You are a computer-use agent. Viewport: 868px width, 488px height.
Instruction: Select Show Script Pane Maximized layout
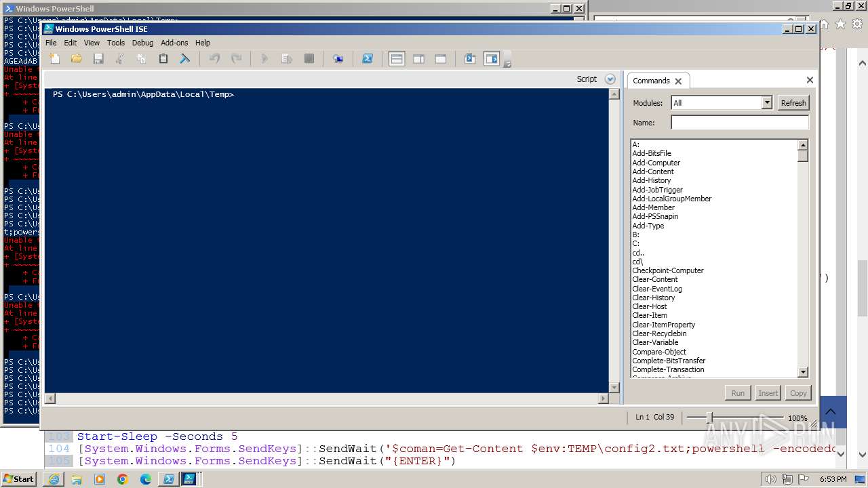pos(440,59)
